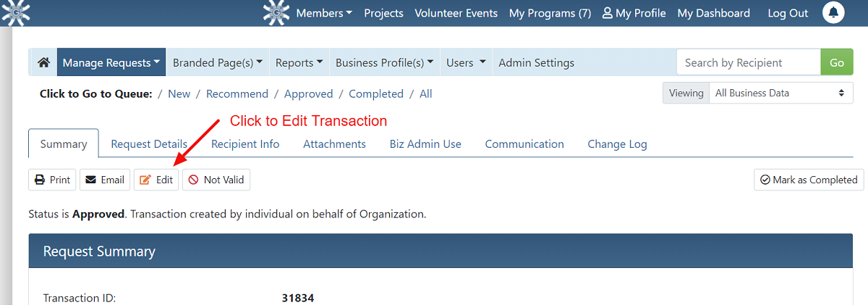The height and width of the screenshot is (305, 868).
Task: Mark the request as Completed
Action: [x=808, y=180]
